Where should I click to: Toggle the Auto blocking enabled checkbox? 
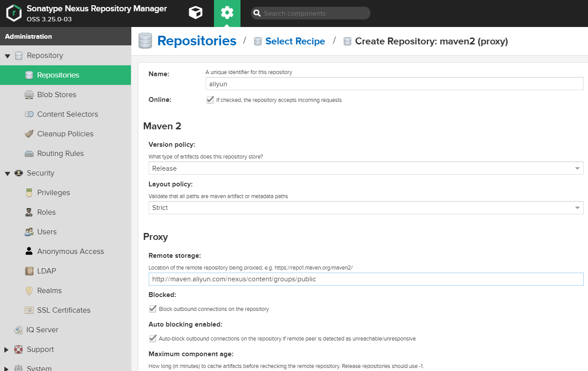click(x=153, y=338)
